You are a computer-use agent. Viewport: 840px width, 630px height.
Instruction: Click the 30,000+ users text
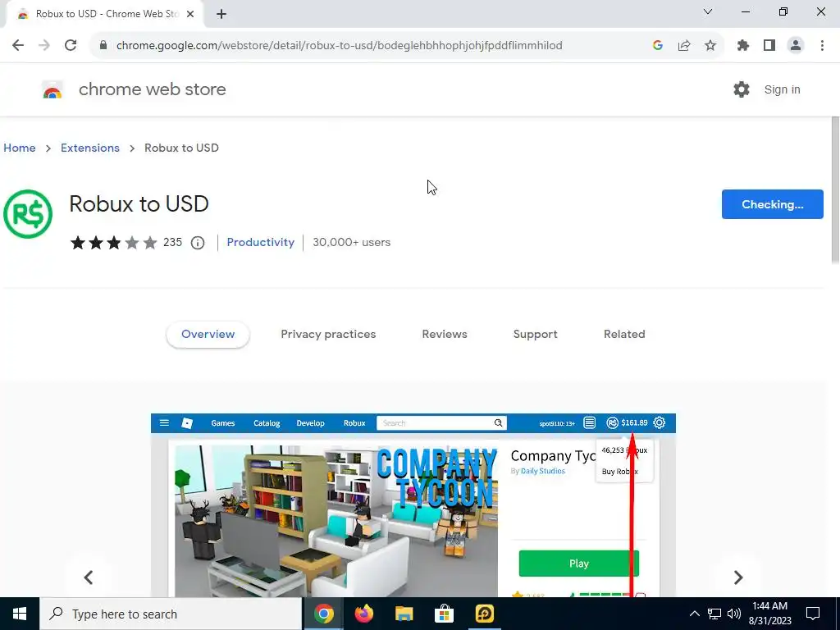click(351, 242)
